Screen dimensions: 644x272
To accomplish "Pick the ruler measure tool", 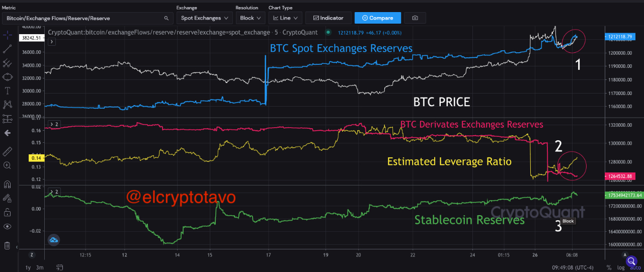I will coord(7,151).
